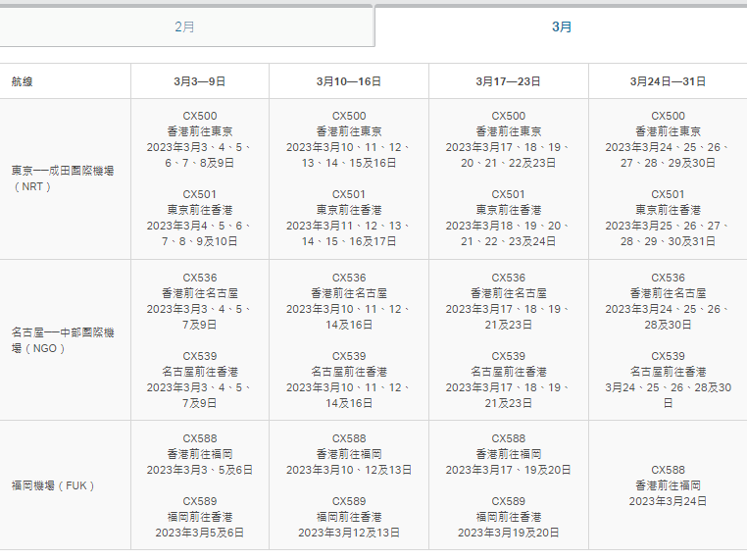
Task: Select CX536 in the 3月3—9日 column
Action: tap(200, 278)
